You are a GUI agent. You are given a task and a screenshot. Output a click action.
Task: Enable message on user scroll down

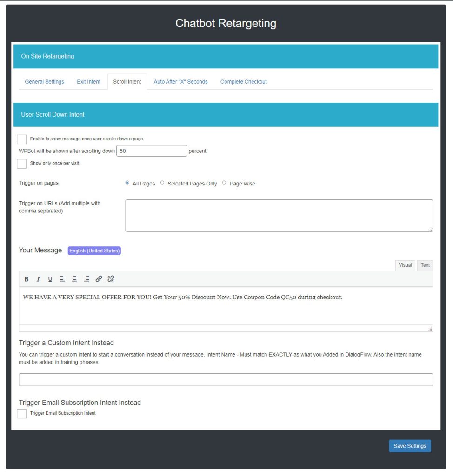(x=21, y=139)
